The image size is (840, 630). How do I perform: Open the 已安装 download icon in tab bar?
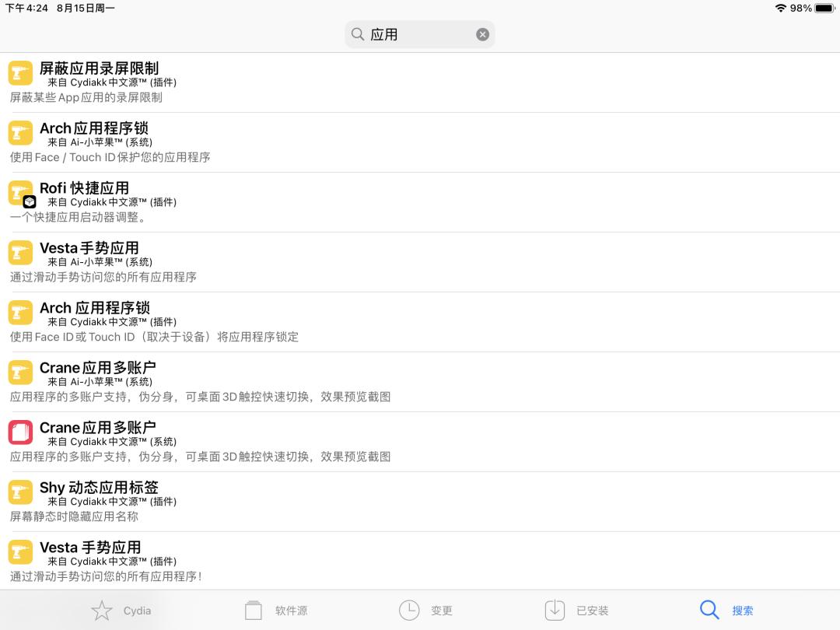(x=555, y=611)
